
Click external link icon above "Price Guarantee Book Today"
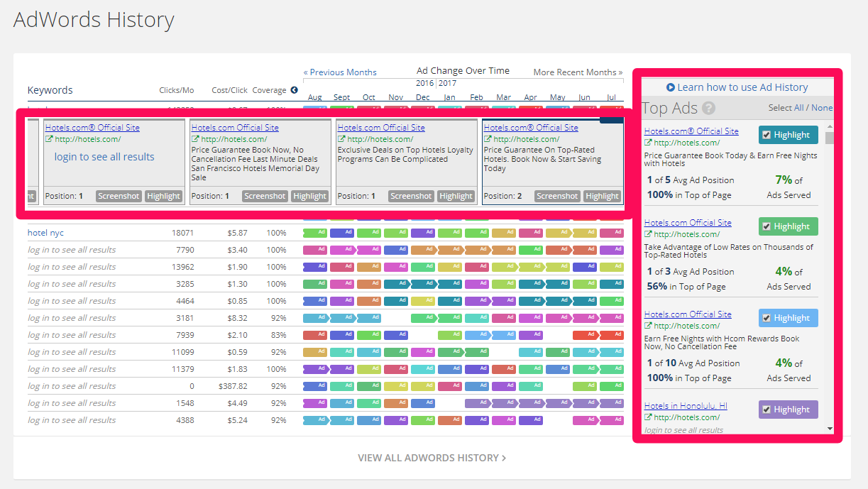pyautogui.click(x=648, y=143)
